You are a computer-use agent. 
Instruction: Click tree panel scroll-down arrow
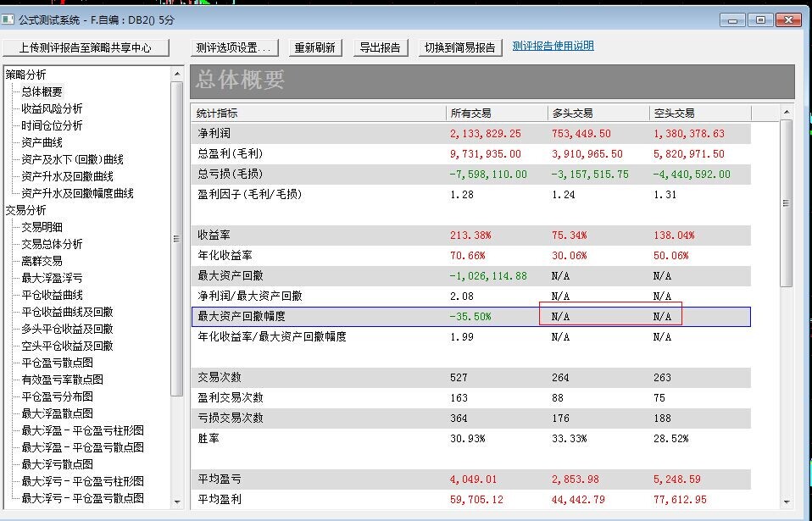point(177,501)
